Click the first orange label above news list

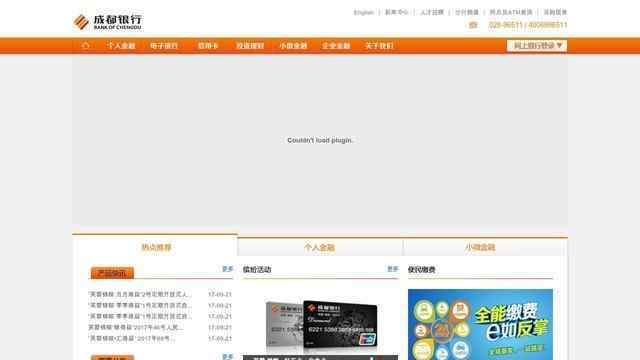[x=112, y=273]
